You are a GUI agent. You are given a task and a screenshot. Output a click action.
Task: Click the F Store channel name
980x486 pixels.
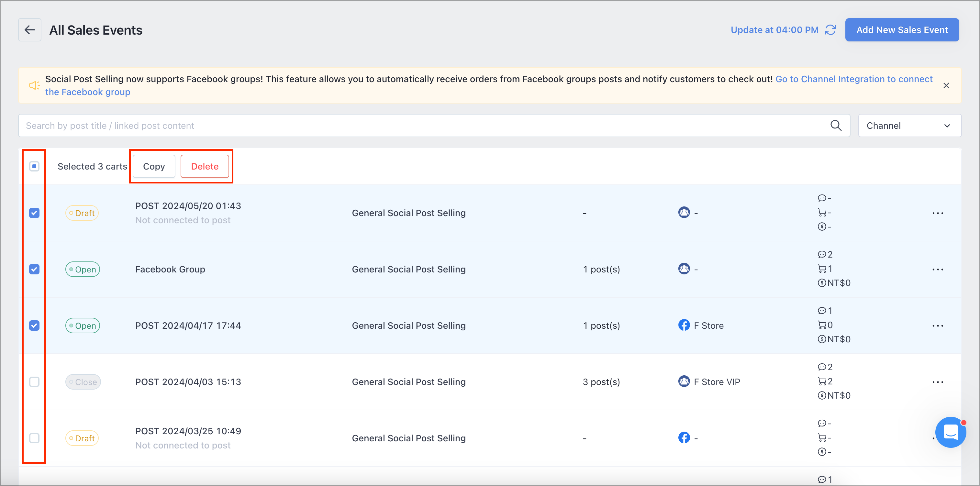click(x=708, y=326)
